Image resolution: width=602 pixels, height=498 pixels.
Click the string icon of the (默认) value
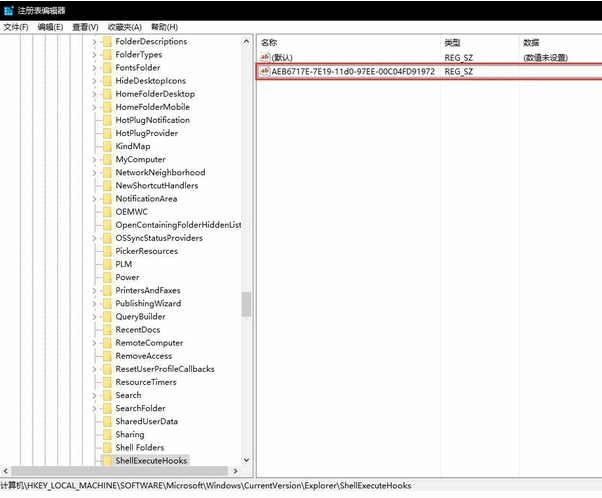point(265,58)
